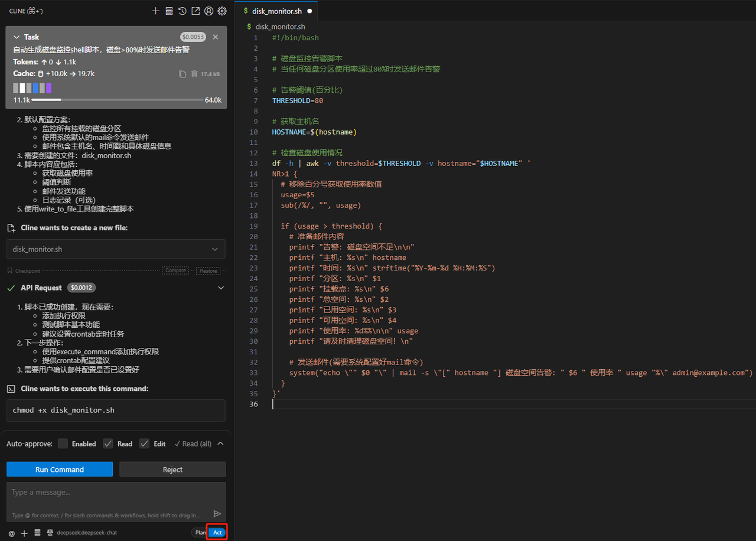
Task: Close the current Task card
Action: tap(216, 37)
